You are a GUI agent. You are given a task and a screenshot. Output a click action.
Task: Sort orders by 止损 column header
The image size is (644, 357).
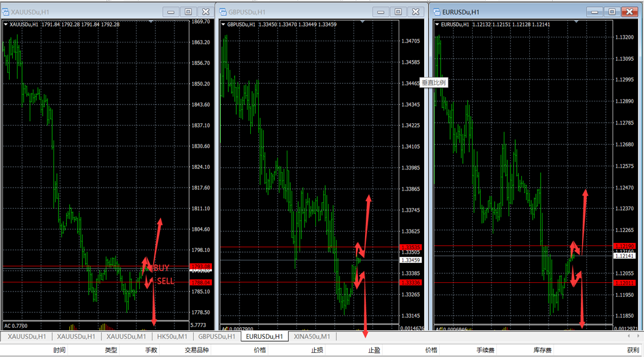[317, 350]
